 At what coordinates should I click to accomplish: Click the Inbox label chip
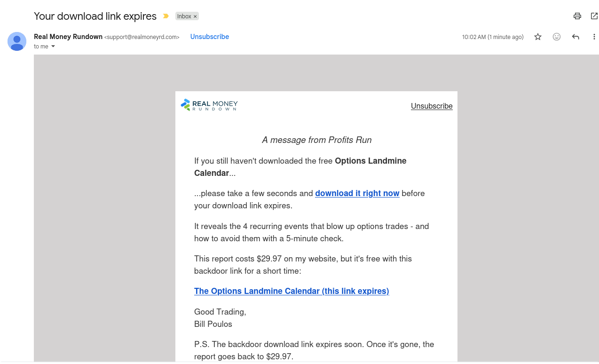(184, 16)
